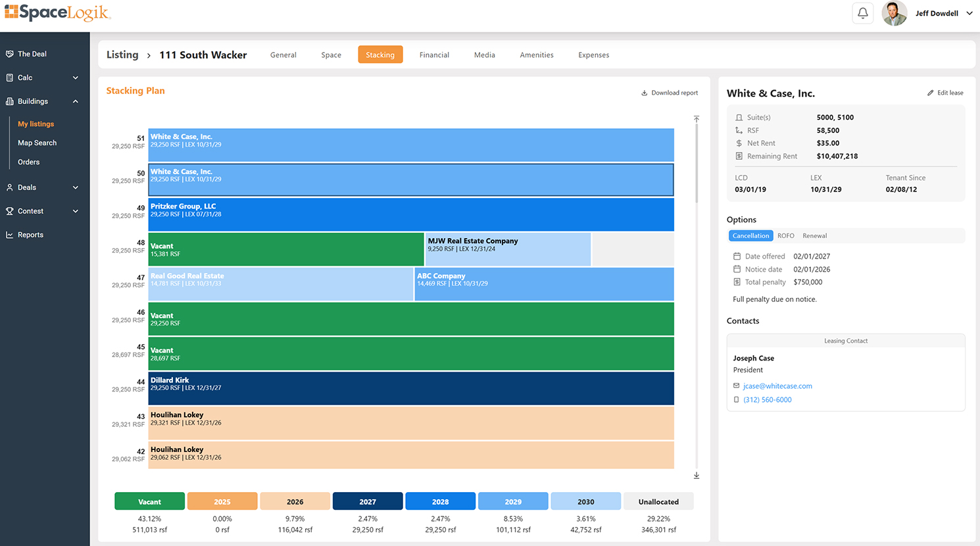Open Reports from the sidebar

coord(30,235)
